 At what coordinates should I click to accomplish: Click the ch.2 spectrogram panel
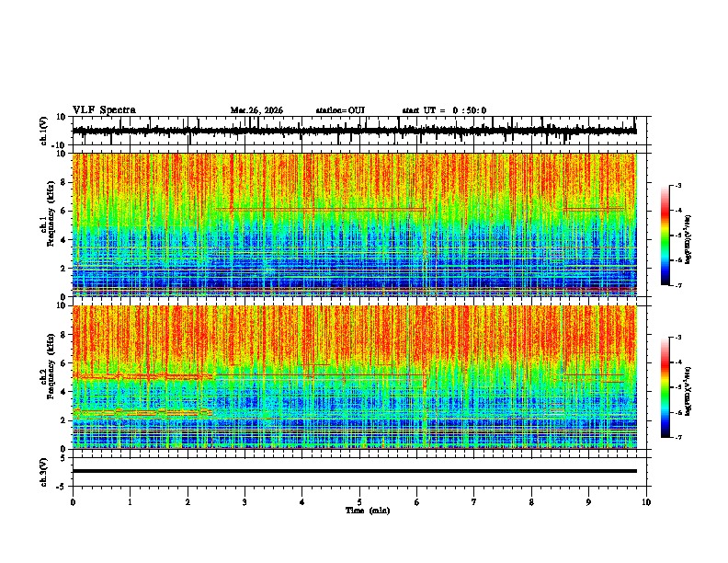[x=354, y=377]
